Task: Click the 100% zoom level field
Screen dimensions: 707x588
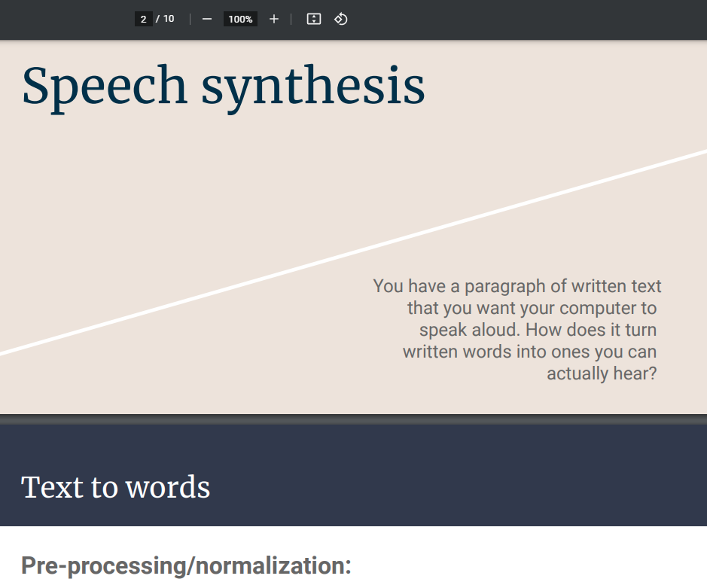Action: (x=240, y=19)
